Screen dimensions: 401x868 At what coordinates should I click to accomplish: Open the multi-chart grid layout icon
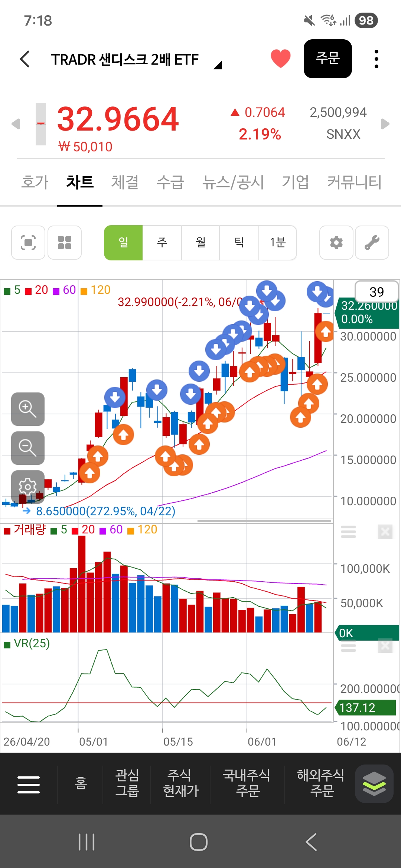pos(65,243)
